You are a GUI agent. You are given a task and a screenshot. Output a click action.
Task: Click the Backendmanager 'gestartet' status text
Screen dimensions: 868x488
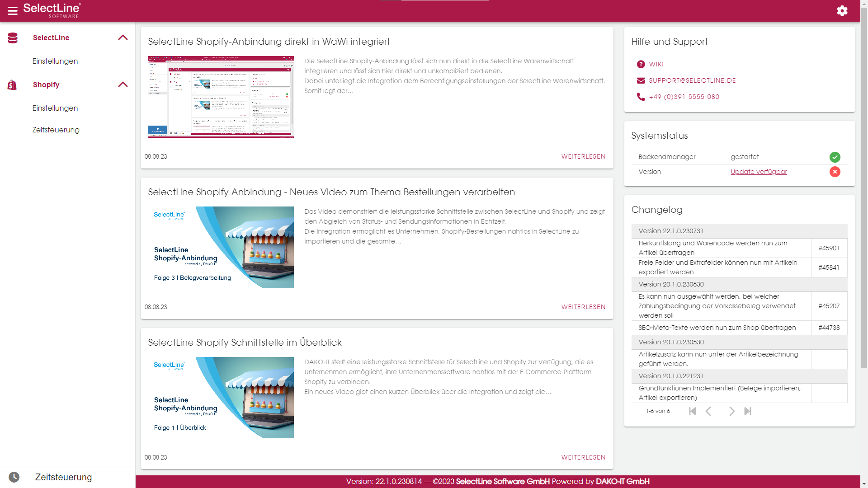coord(745,157)
